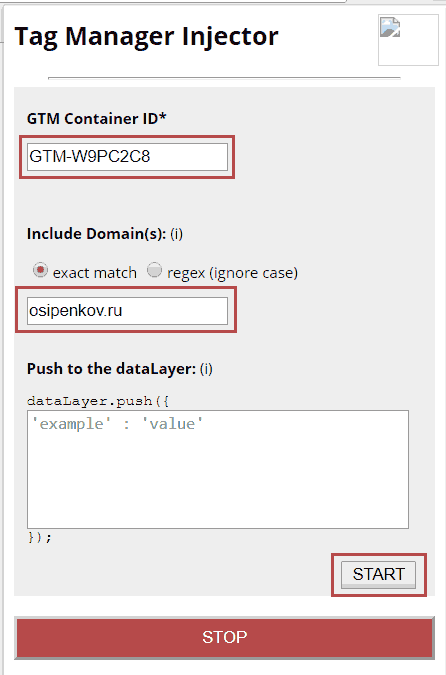Click the closing }); code text
The image size is (446, 675).
[x=40, y=537]
